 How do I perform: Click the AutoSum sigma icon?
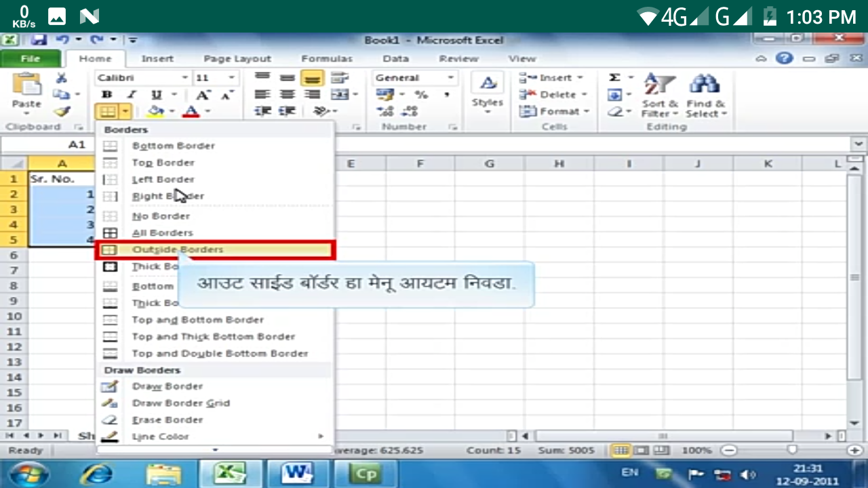coord(614,78)
